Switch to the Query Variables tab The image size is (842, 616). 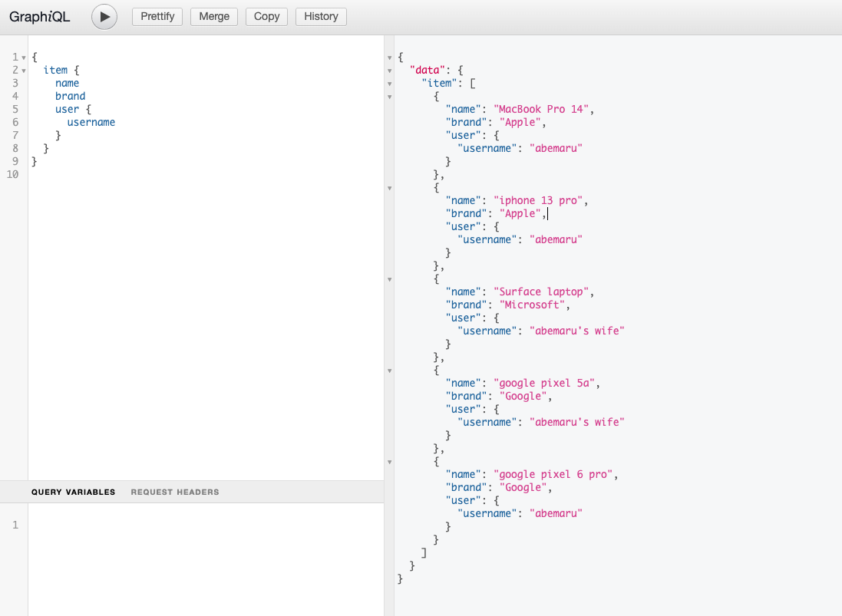73,492
